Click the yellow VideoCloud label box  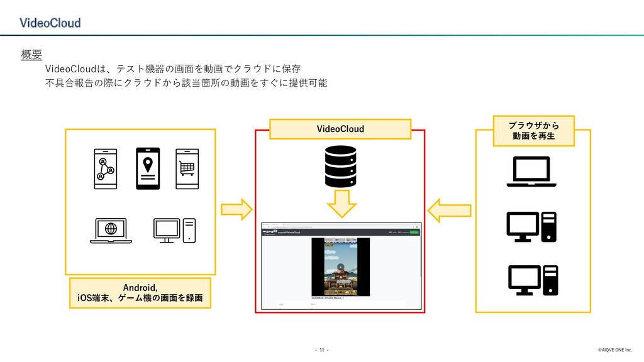(340, 129)
